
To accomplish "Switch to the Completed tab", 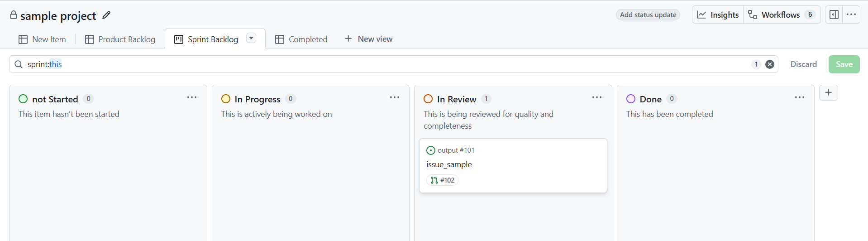I will tap(301, 39).
